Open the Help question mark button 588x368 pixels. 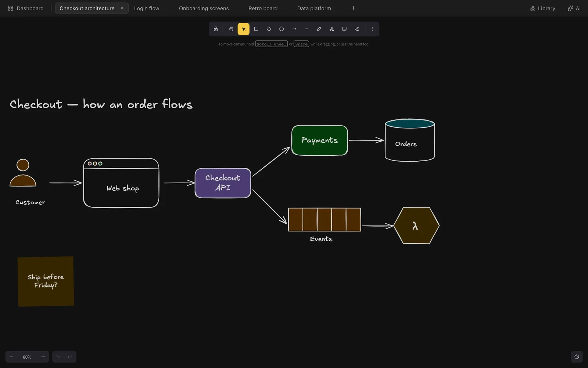577,357
